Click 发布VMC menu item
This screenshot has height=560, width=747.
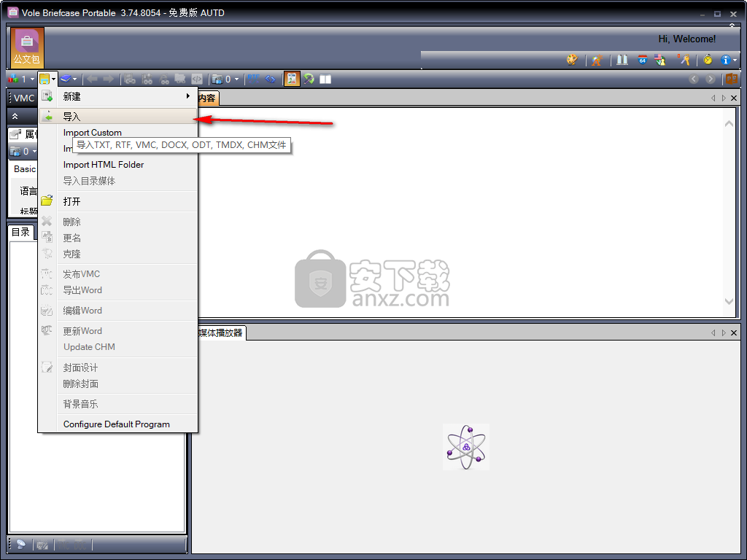(x=117, y=274)
